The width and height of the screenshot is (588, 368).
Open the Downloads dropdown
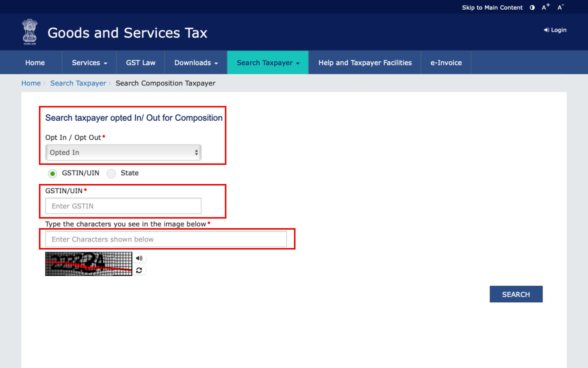coord(196,62)
